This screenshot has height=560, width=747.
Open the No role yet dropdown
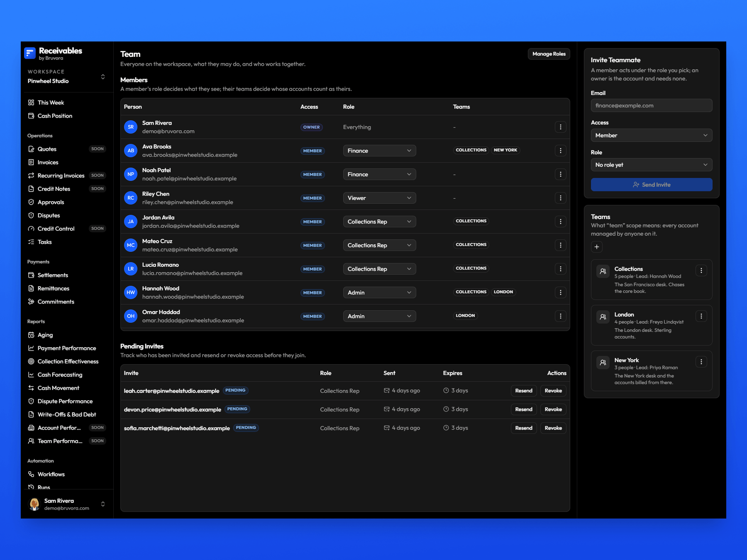(x=652, y=165)
